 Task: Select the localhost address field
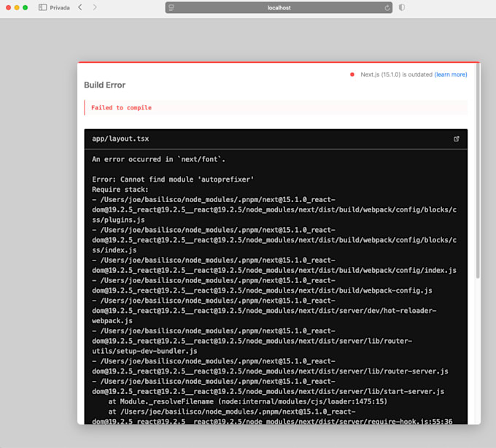point(279,7)
